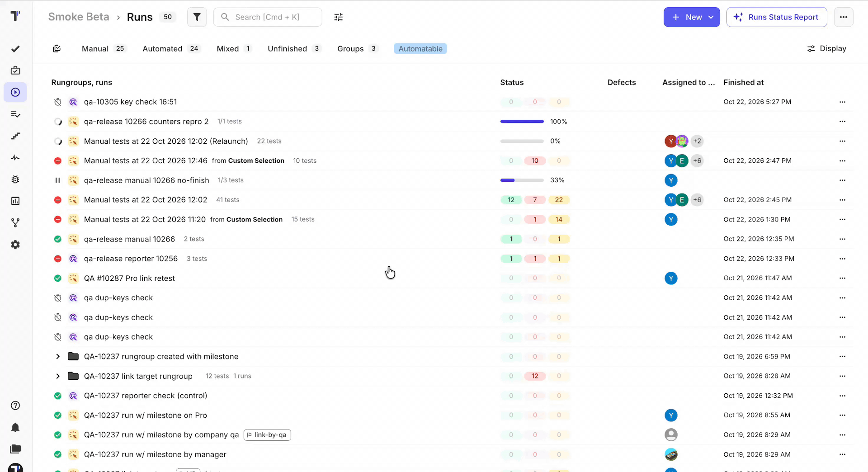Screen dimensions: 868x472
Task: Open the Analytics chart icon in sidebar
Action: pos(15,201)
